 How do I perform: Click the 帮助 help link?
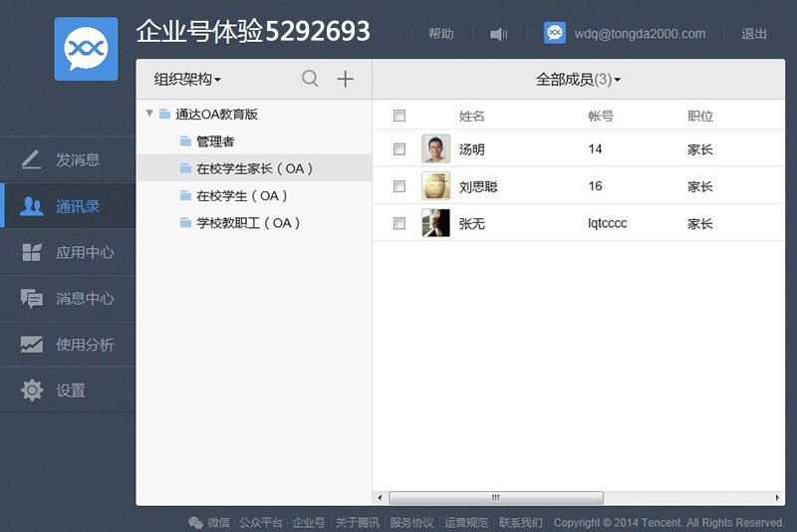coord(440,34)
